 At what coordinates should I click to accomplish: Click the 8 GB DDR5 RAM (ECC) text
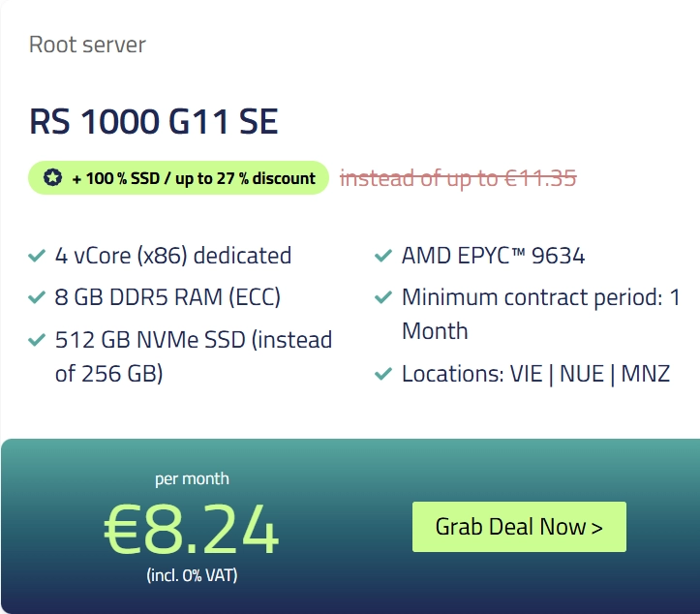coord(167,297)
